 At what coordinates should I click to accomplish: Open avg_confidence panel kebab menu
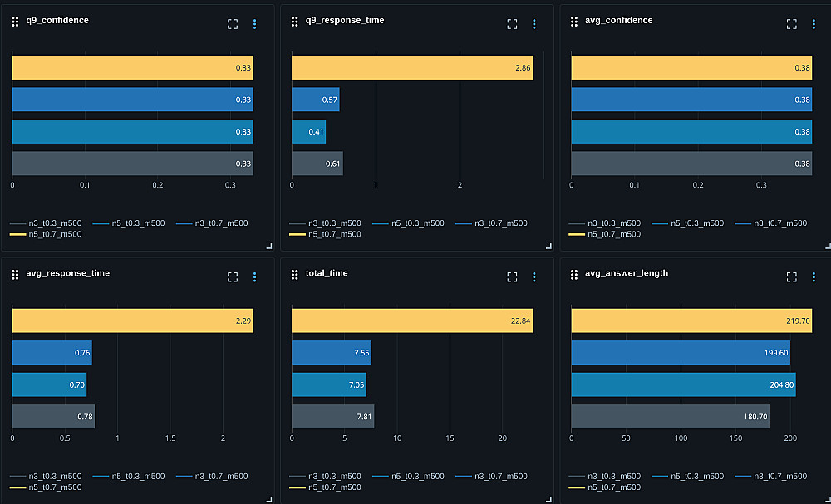(x=814, y=24)
